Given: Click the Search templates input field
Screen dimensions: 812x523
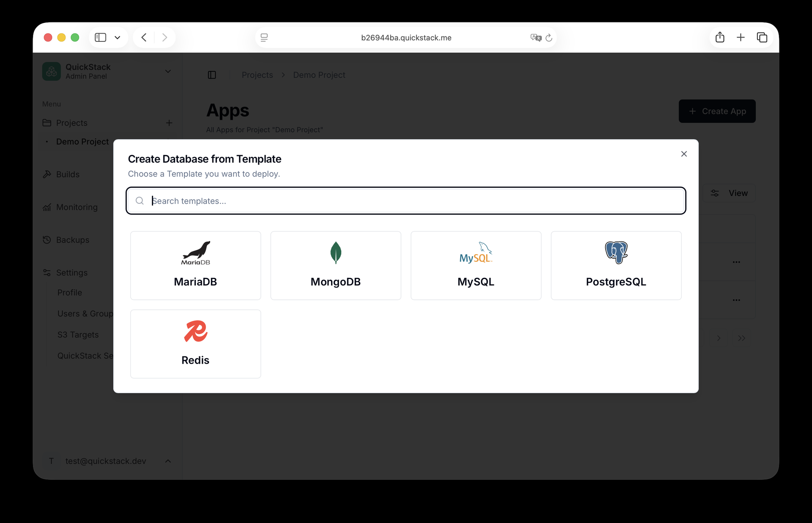Looking at the screenshot, I should click(x=406, y=201).
